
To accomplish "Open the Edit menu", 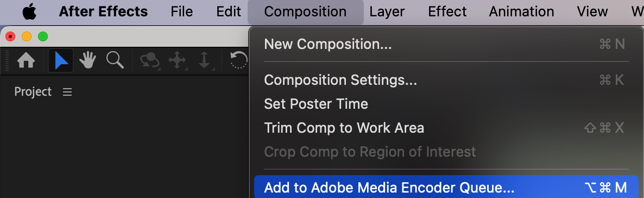I will (229, 11).
